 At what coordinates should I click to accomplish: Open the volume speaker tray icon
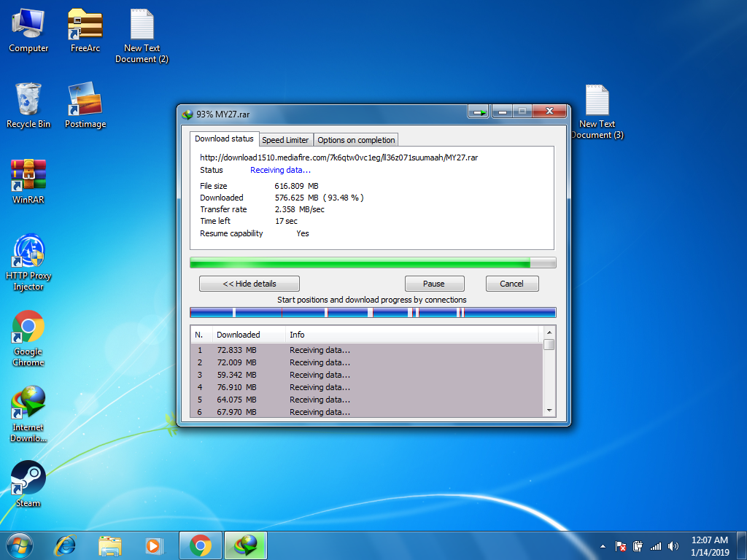click(673, 546)
